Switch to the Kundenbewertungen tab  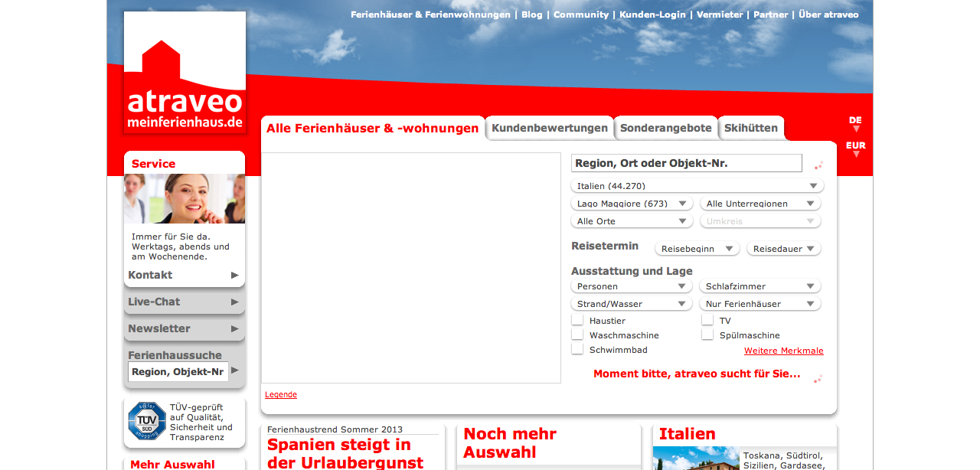tap(550, 129)
